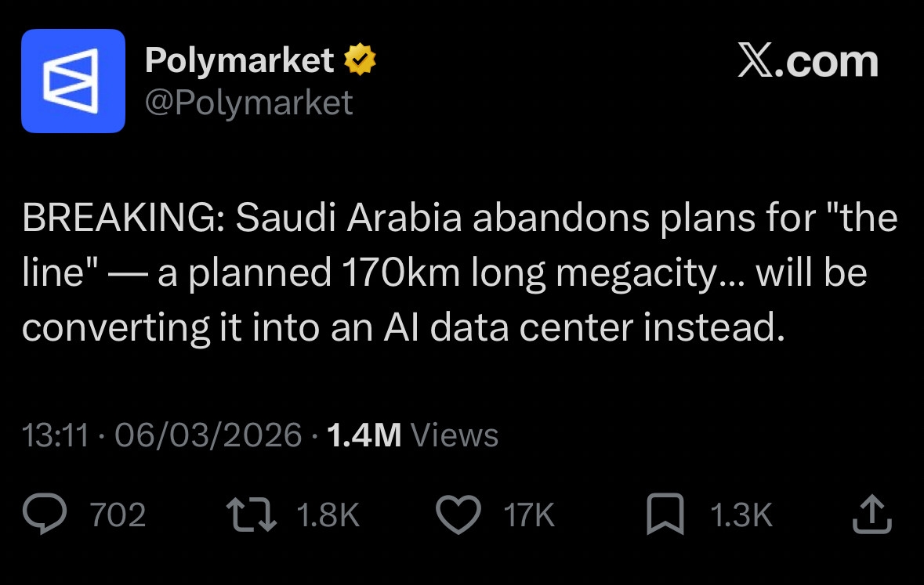Open the Polymarket display name
This screenshot has height=585, width=924.
point(240,60)
